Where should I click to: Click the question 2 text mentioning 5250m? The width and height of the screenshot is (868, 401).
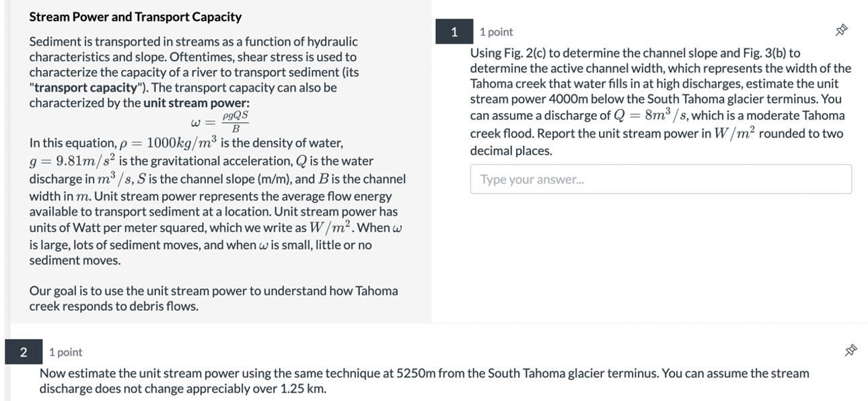click(x=424, y=381)
